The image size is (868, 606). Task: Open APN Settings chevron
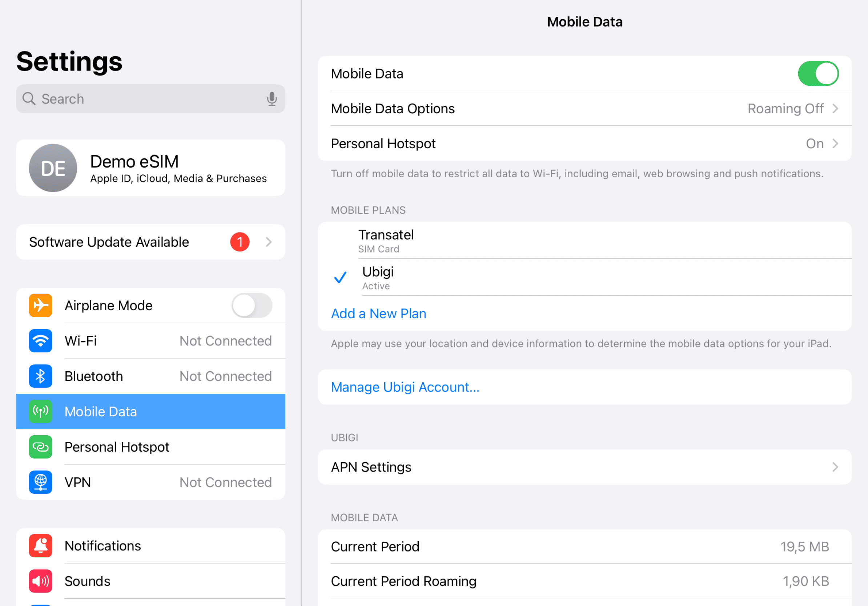pyautogui.click(x=836, y=467)
